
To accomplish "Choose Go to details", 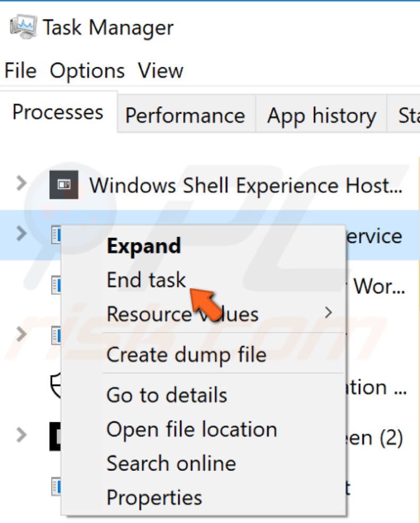I will 166,395.
